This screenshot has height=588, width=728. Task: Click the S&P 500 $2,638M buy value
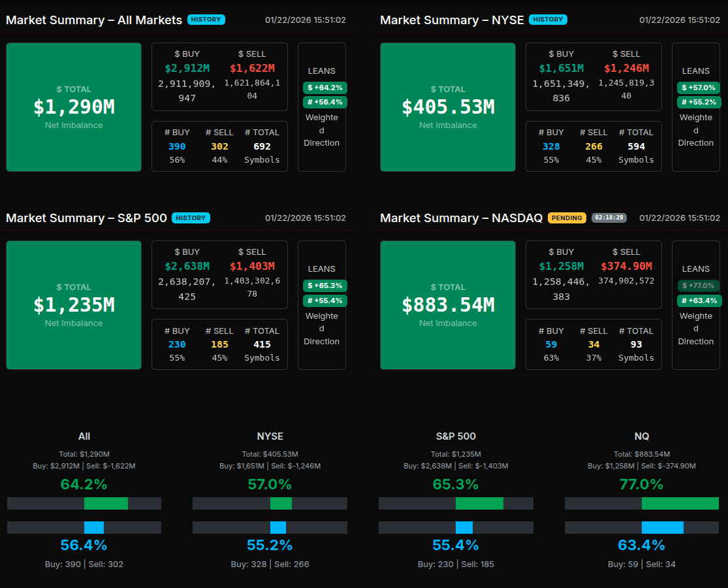point(187,266)
